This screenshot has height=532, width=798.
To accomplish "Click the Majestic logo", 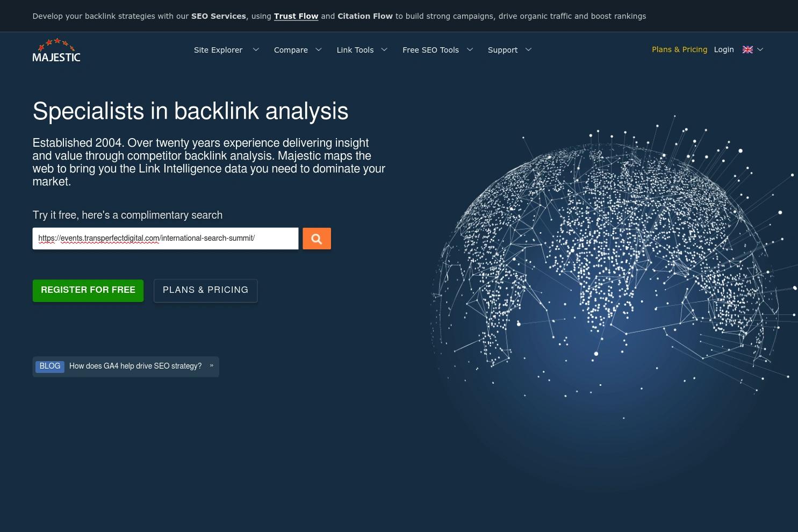I will (x=56, y=50).
